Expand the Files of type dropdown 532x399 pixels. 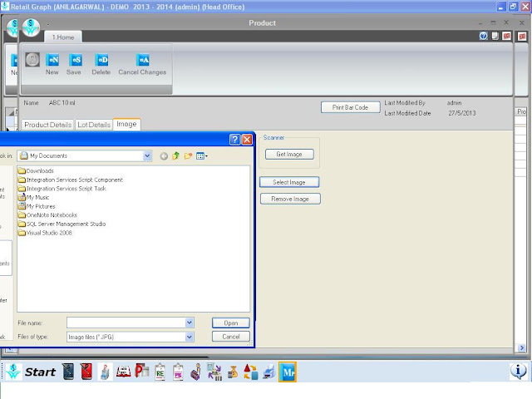click(190, 337)
